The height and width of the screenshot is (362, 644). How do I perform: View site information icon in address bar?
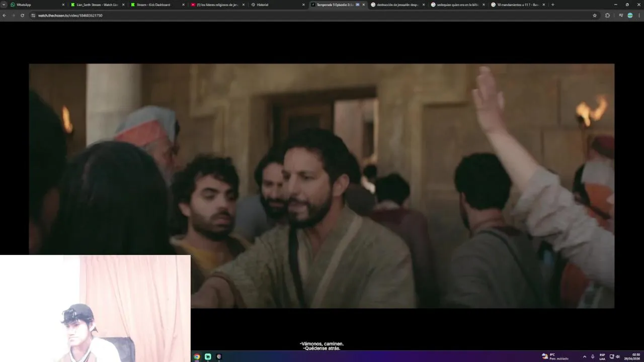[x=33, y=16]
